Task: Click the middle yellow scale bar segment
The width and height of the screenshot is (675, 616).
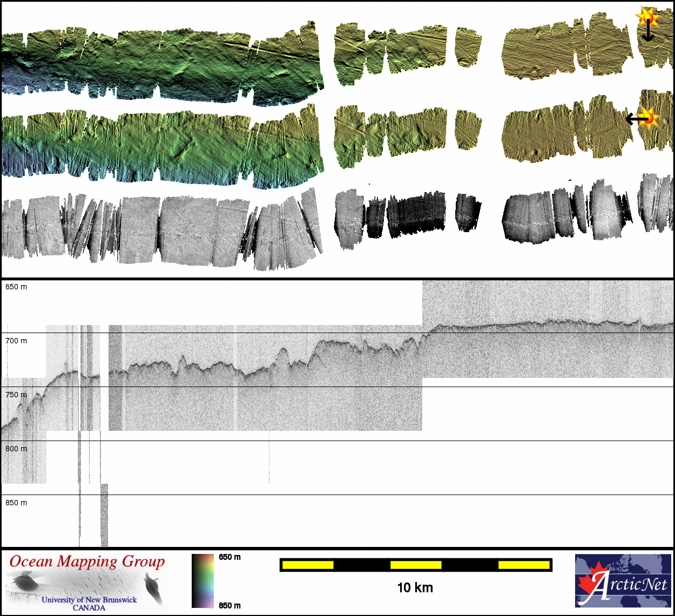Action: [415, 565]
